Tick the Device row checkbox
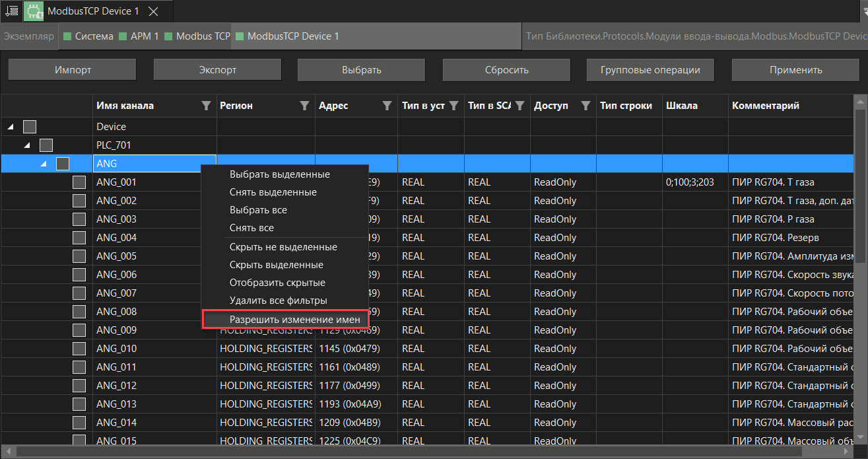Image resolution: width=868 pixels, height=459 pixels. point(30,127)
